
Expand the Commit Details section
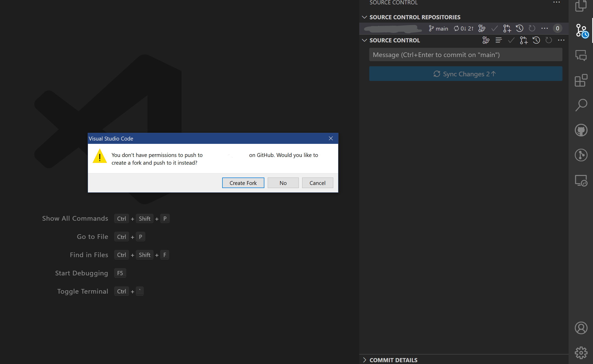pos(364,360)
